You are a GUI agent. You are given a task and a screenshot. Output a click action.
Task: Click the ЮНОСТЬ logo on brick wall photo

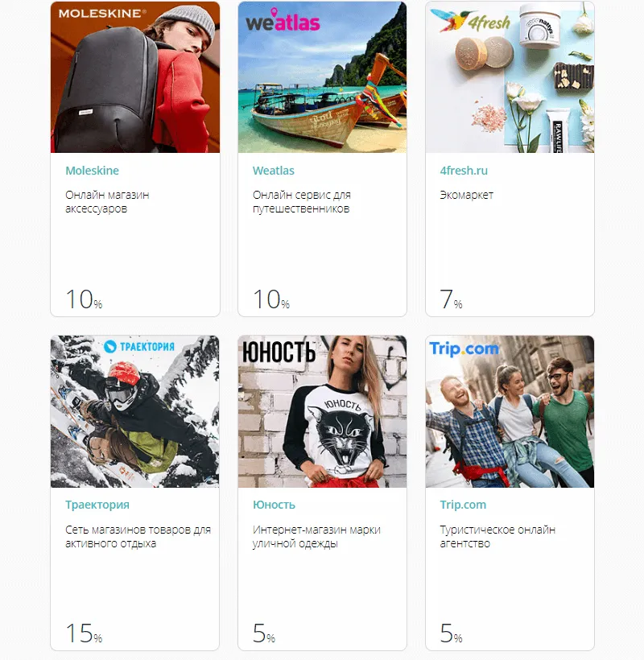[279, 352]
